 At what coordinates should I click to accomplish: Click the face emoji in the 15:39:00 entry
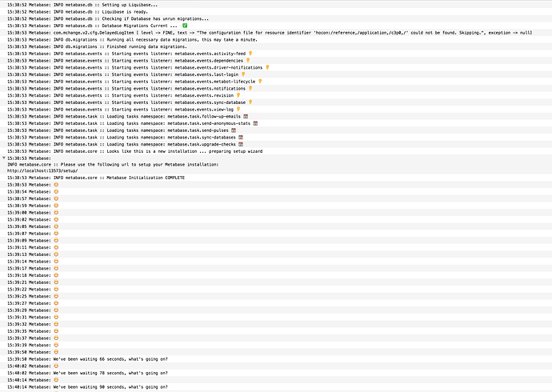pos(56,213)
